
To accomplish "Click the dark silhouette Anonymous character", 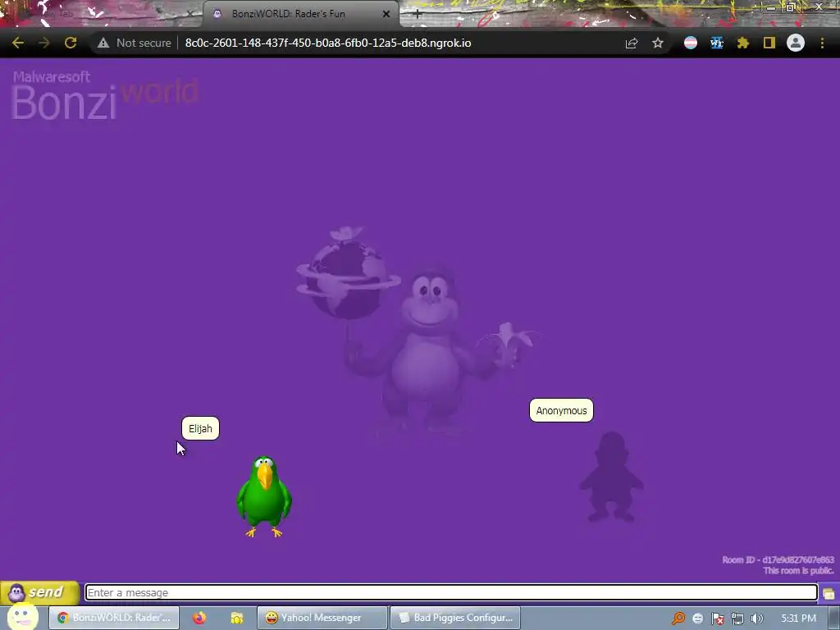I will pos(611,477).
